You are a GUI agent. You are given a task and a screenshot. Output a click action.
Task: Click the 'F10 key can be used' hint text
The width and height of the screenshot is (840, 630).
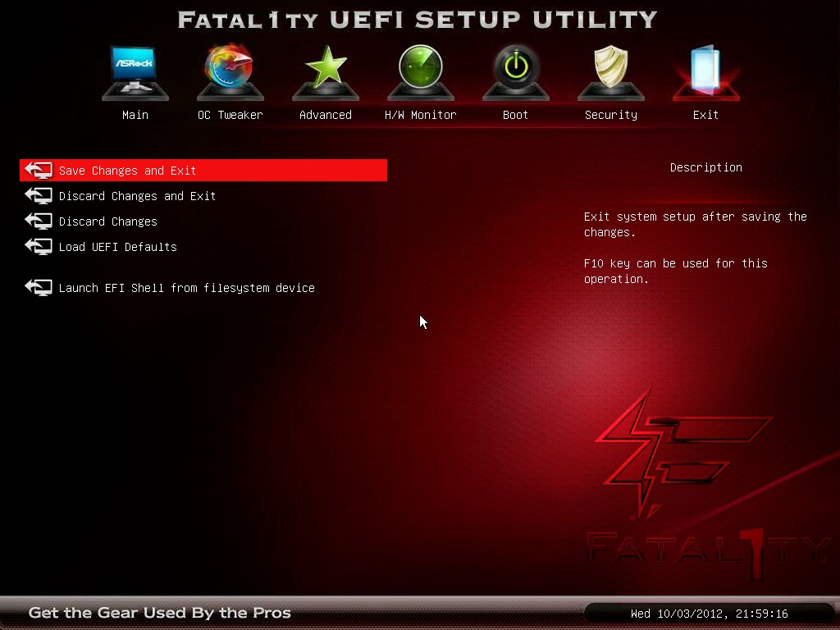[x=676, y=271]
